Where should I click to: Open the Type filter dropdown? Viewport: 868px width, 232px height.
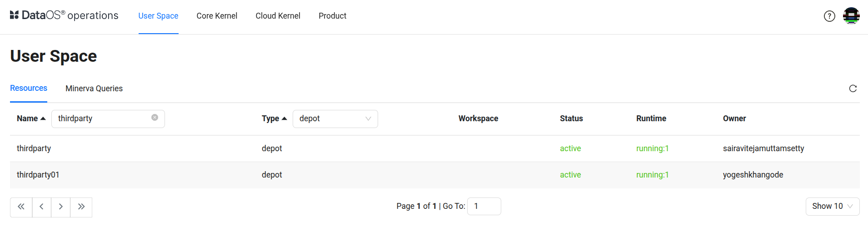tap(335, 119)
